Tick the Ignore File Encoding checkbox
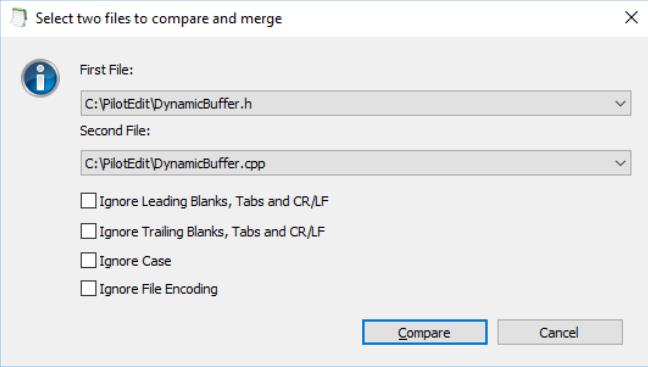The image size is (648, 367). [x=88, y=288]
